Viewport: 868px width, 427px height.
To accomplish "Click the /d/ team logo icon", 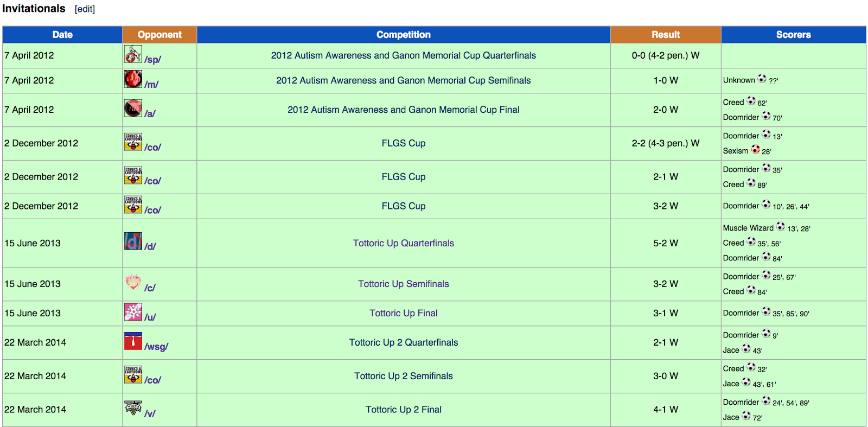I will pos(133,241).
